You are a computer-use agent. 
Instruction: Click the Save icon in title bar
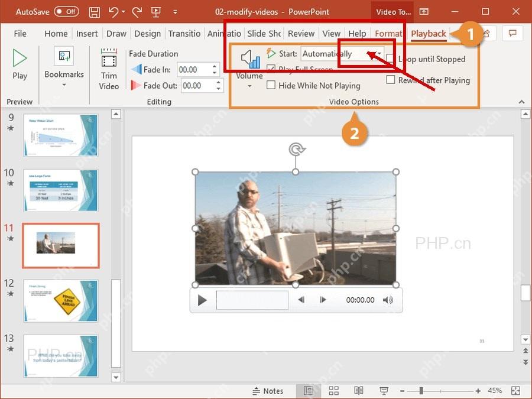tap(95, 12)
